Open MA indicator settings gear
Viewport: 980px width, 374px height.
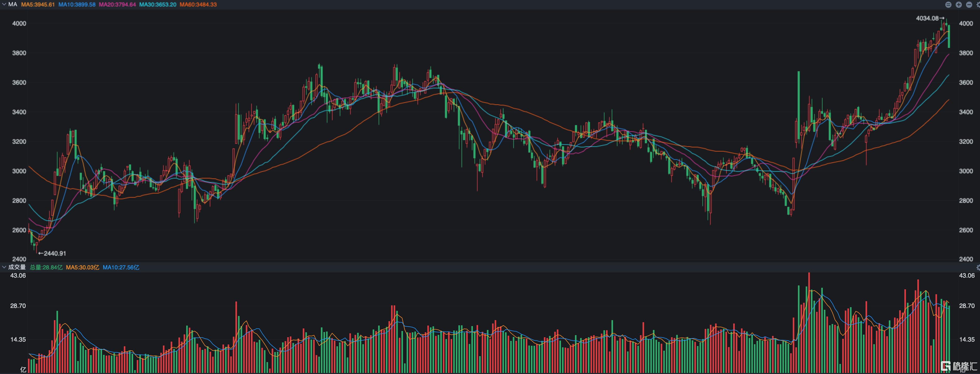click(978, 5)
